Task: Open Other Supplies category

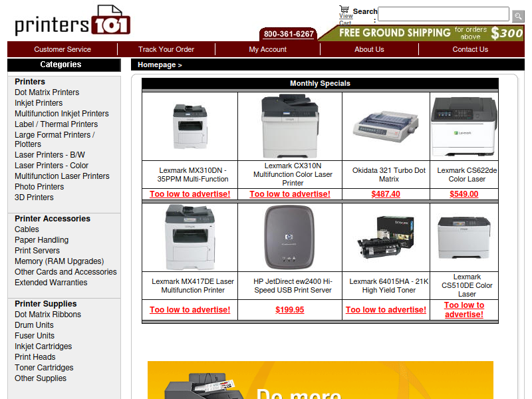Action: pyautogui.click(x=41, y=378)
